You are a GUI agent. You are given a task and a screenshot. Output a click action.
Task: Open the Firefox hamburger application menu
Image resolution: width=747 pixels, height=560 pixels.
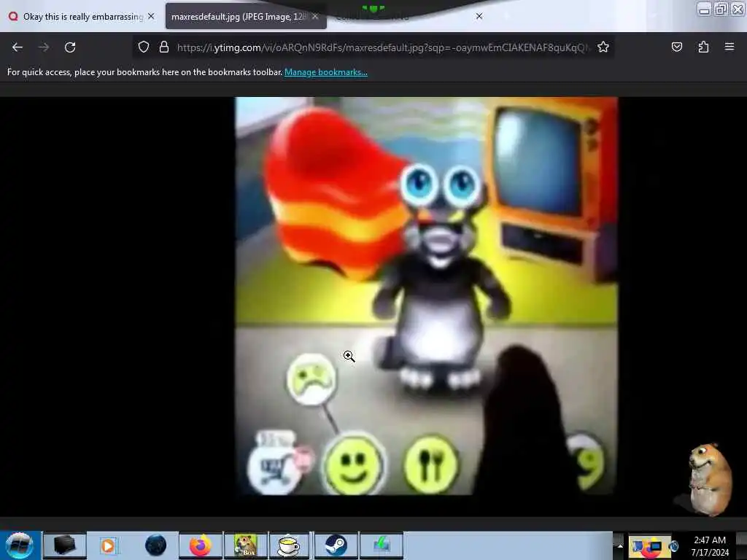[x=729, y=47]
